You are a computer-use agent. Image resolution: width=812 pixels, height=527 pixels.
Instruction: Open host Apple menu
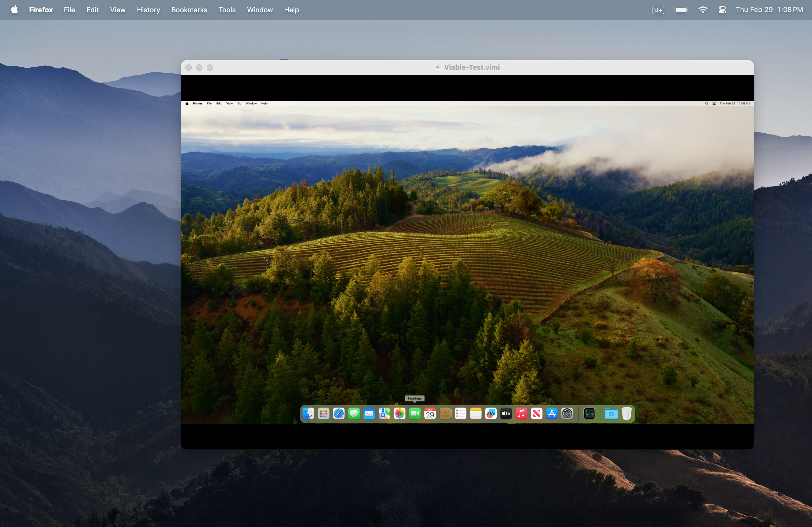[x=14, y=10]
